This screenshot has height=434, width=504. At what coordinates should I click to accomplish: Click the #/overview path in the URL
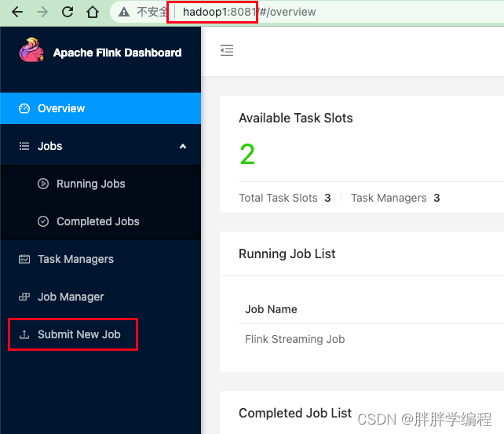[x=287, y=12]
